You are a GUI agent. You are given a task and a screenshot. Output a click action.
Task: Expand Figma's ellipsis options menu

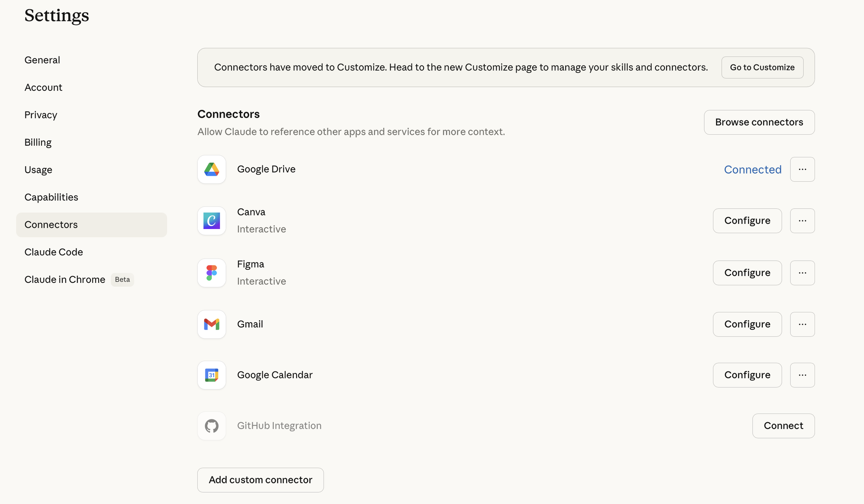click(x=802, y=273)
